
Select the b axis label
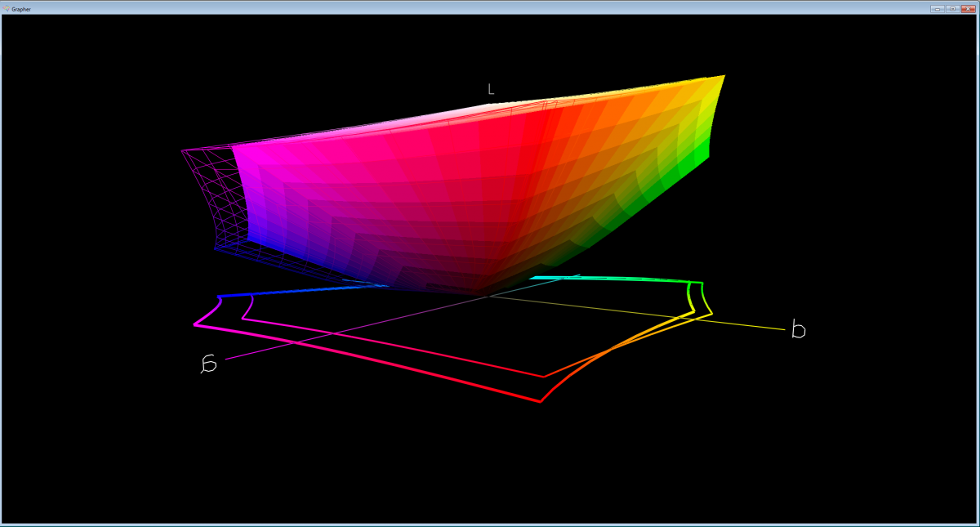coord(798,330)
